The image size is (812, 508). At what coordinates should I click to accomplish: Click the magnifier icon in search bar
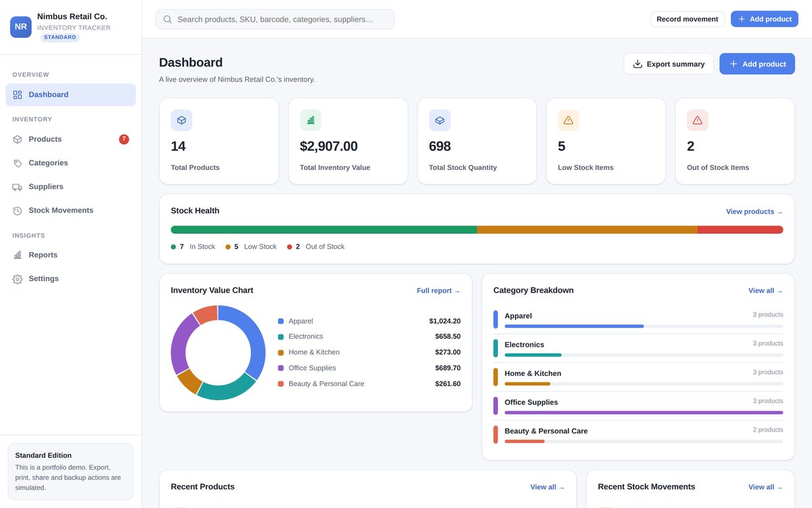(x=168, y=20)
